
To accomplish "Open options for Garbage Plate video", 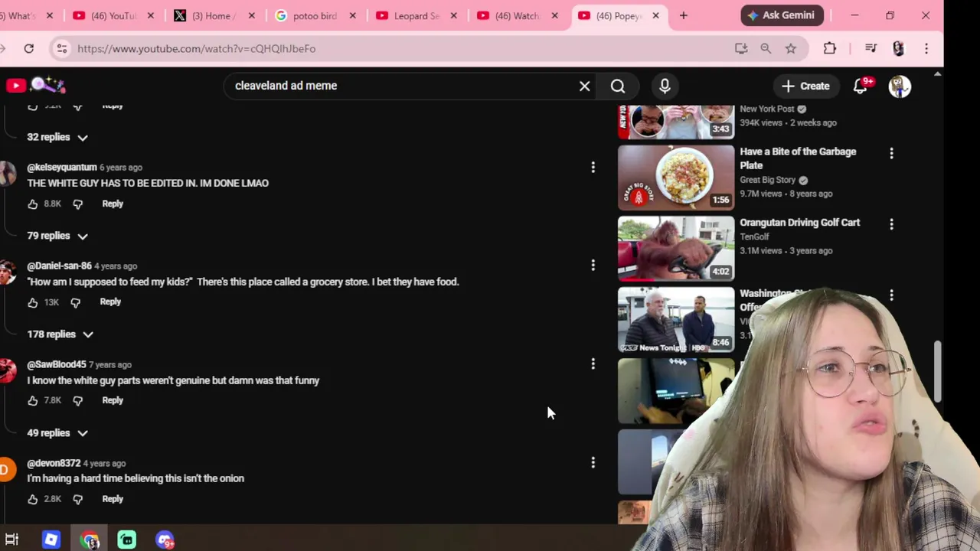I will pyautogui.click(x=891, y=153).
